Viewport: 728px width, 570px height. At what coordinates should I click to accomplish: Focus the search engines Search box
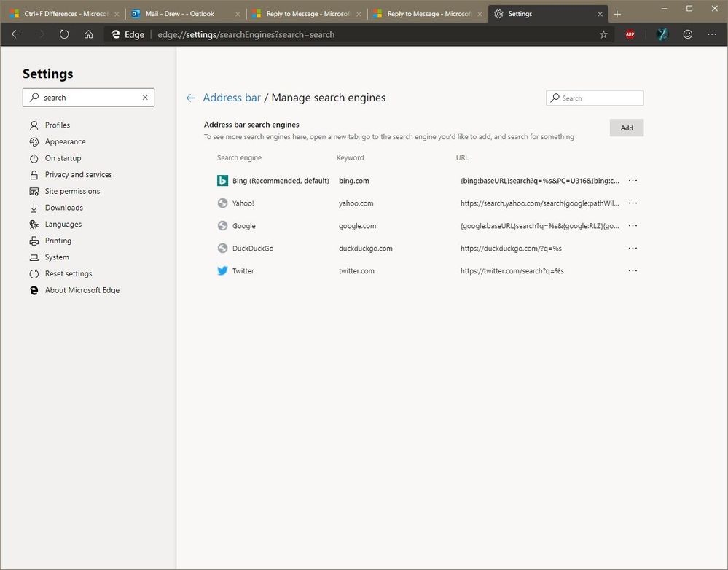click(595, 98)
